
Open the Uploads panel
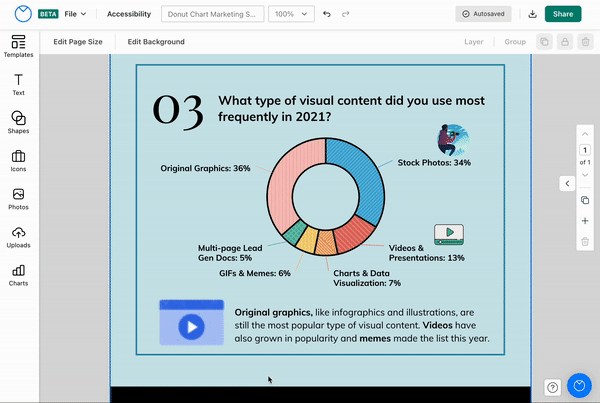tap(18, 236)
